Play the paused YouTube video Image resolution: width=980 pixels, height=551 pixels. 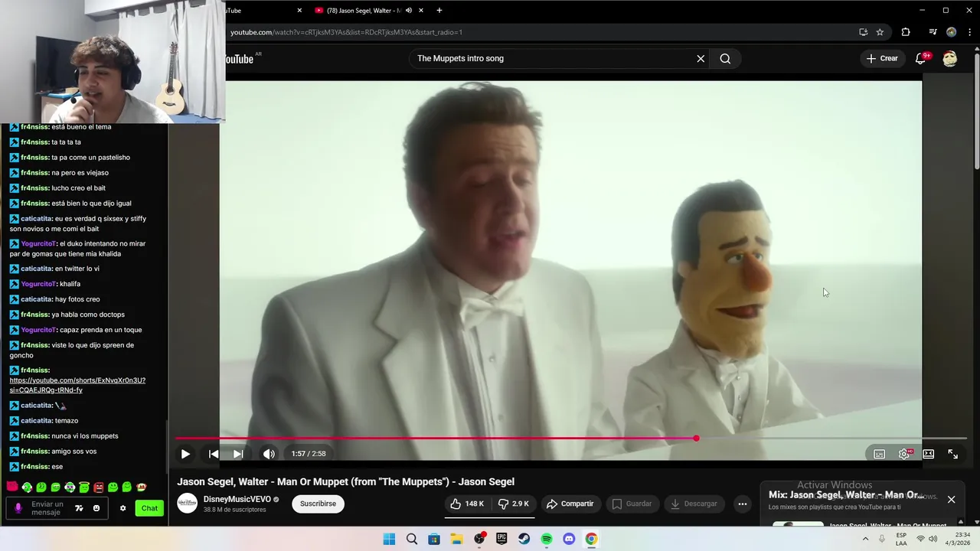tap(185, 454)
